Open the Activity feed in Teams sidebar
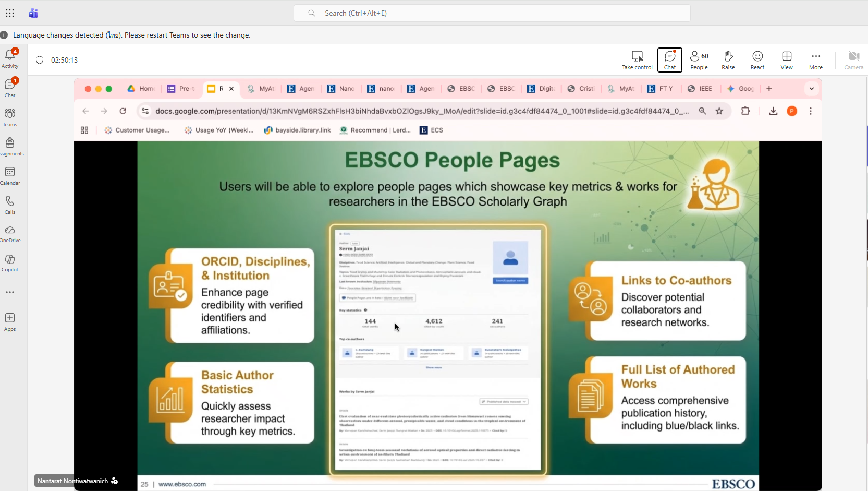 pyautogui.click(x=10, y=58)
